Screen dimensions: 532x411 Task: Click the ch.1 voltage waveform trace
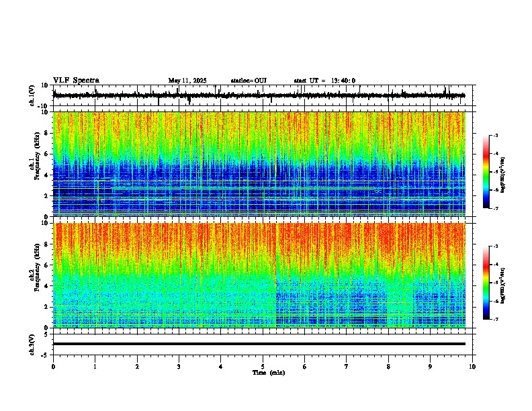pyautogui.click(x=259, y=95)
